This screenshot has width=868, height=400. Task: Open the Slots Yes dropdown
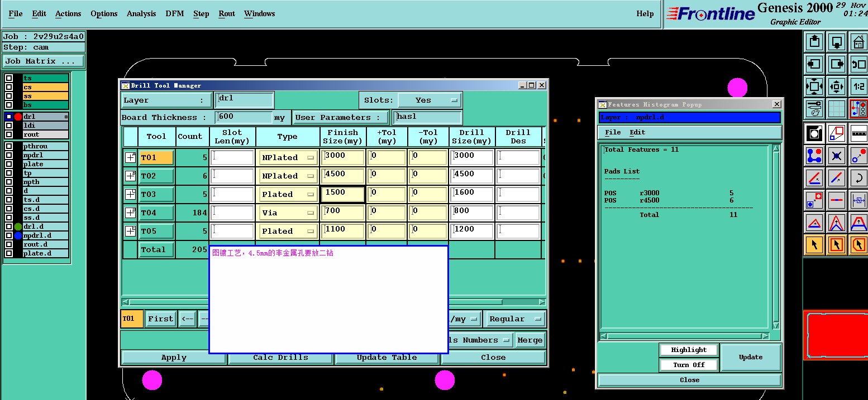pos(429,100)
